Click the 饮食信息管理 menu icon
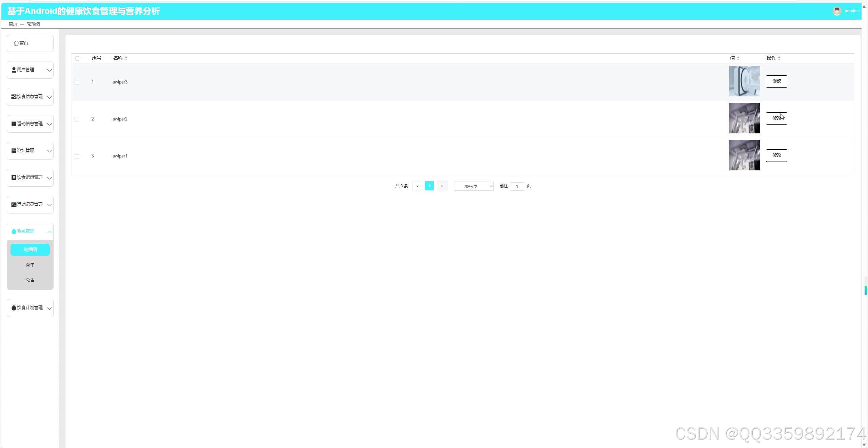Image resolution: width=868 pixels, height=448 pixels. click(14, 97)
